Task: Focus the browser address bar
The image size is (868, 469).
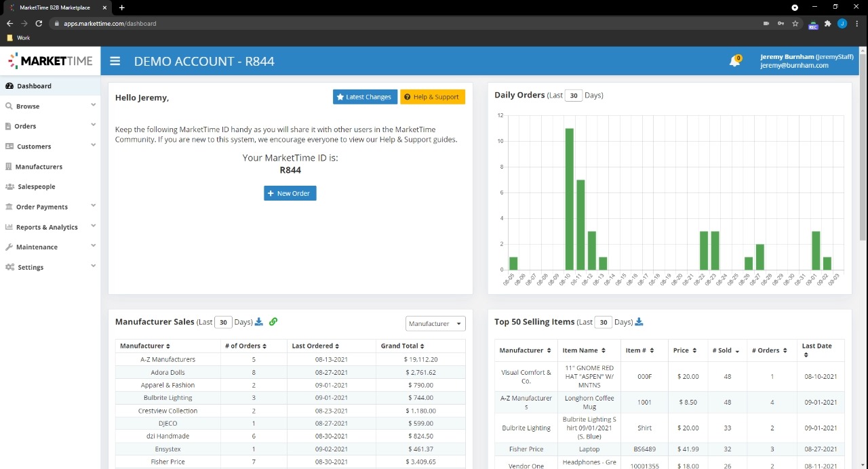Action: coord(407,23)
